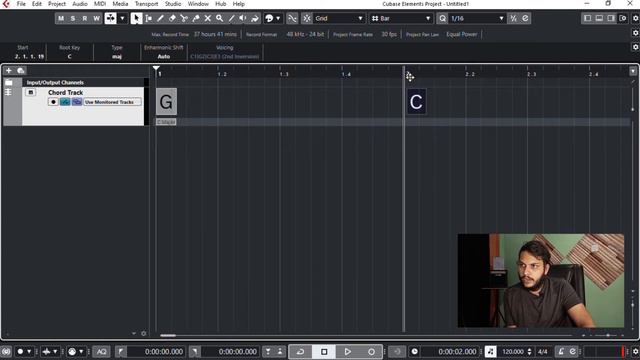This screenshot has height=360, width=640.
Task: Click the 120.000 tempo field
Action: tap(513, 351)
